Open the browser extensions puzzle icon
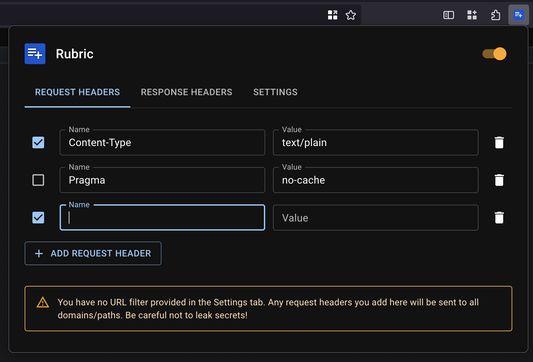The width and height of the screenshot is (533, 362). (x=495, y=15)
